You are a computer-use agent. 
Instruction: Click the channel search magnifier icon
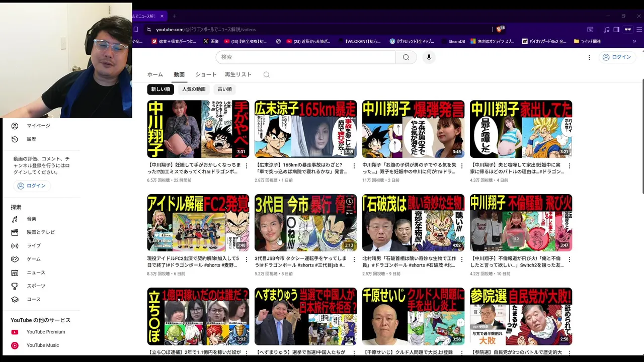(267, 74)
